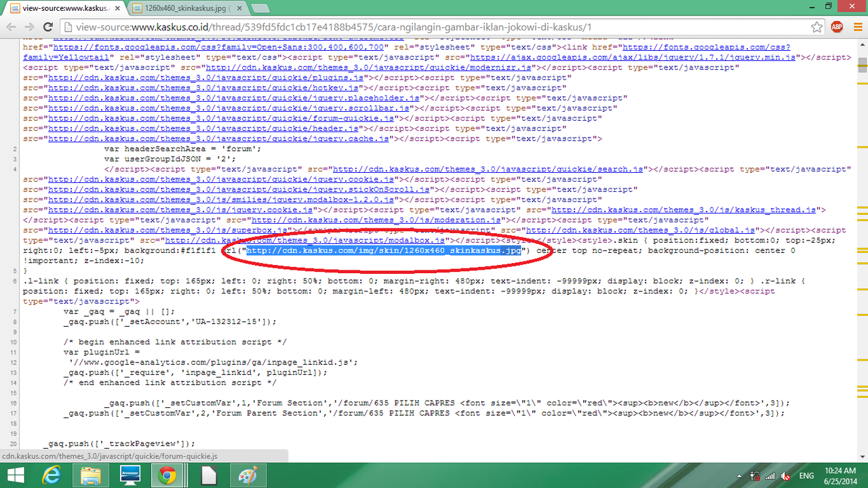Open the network signal tray icon
This screenshot has height=488, width=868.
(771, 476)
